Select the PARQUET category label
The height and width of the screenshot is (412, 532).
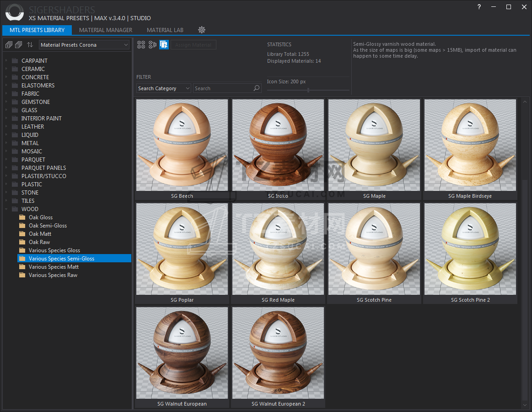pyautogui.click(x=33, y=160)
